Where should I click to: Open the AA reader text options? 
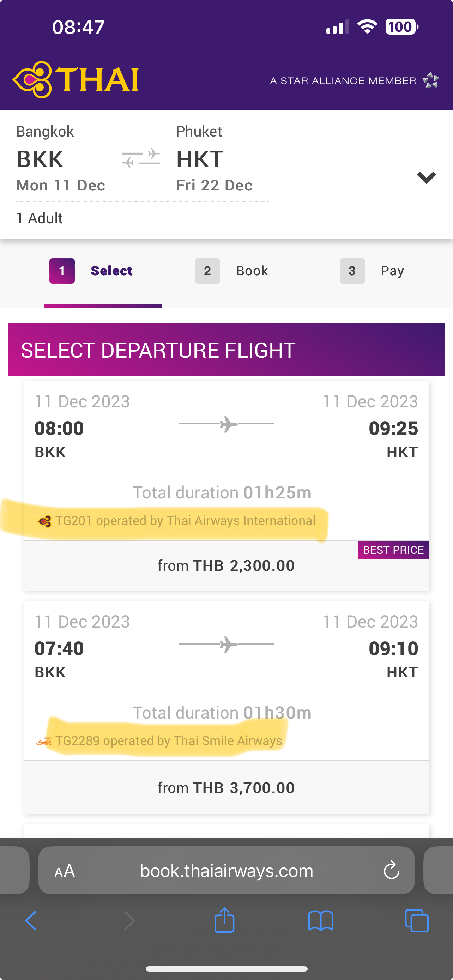[65, 870]
